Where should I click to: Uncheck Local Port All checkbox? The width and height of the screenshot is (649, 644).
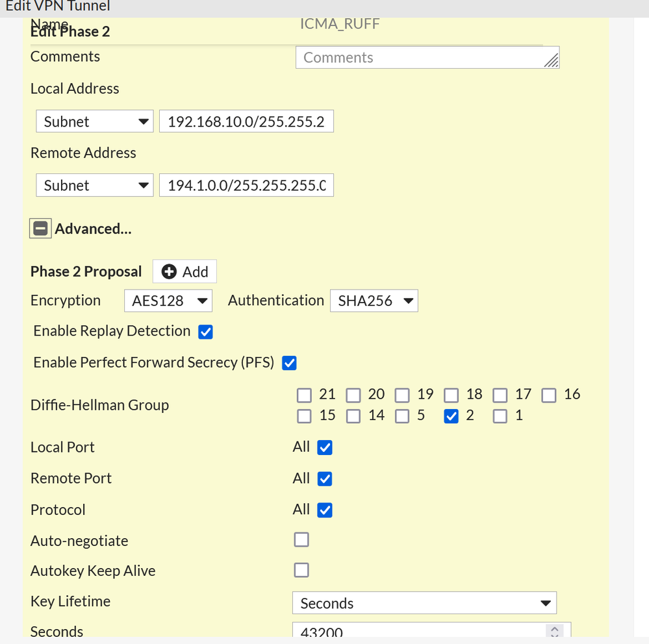click(x=325, y=447)
